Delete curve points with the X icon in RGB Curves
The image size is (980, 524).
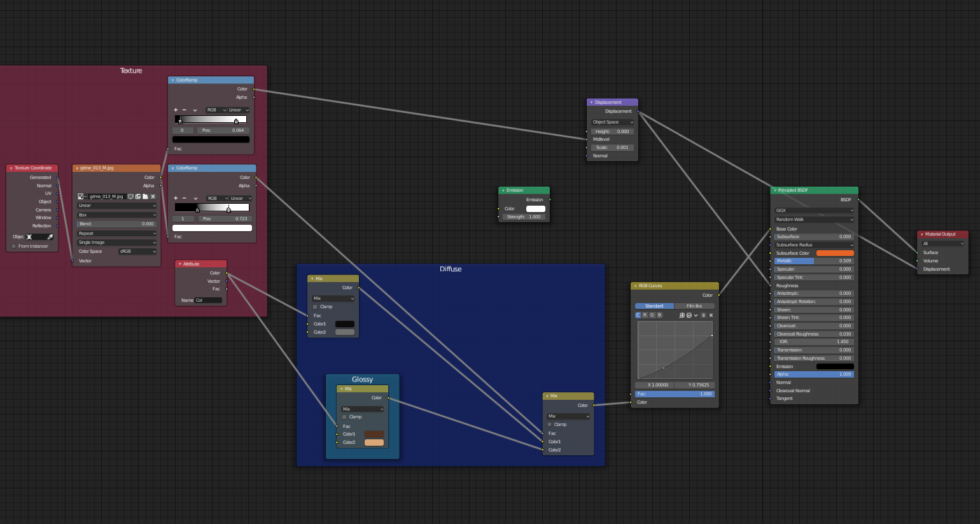(711, 315)
